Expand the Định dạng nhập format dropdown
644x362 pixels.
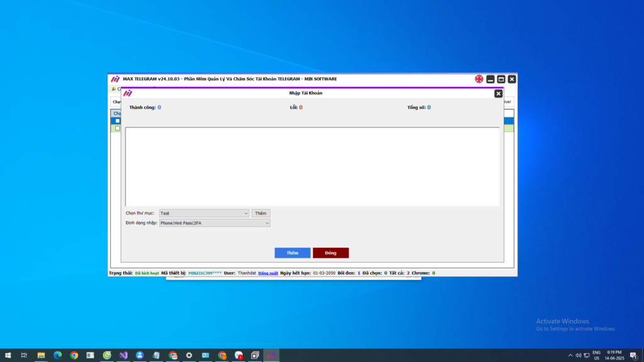point(267,223)
